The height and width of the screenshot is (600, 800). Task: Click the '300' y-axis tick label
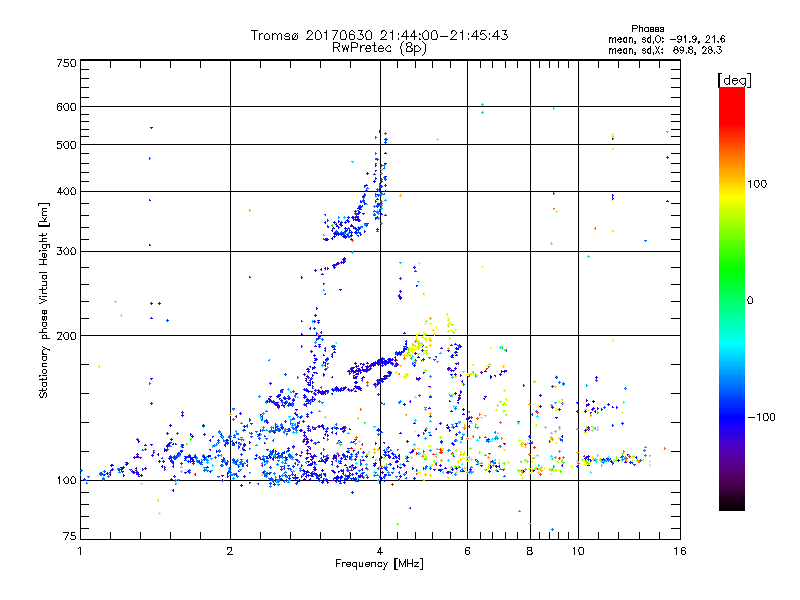66,252
